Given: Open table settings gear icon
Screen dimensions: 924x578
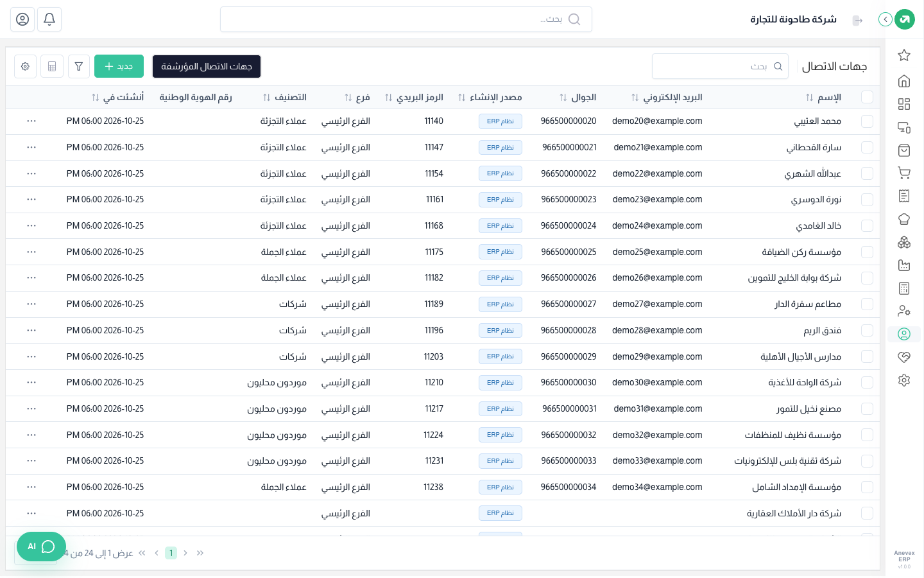Looking at the screenshot, I should [25, 66].
